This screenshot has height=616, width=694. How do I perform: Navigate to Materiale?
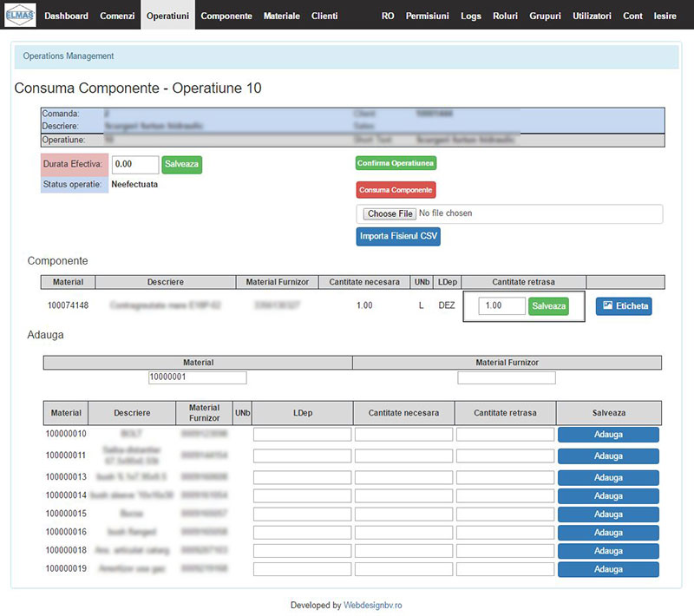281,16
